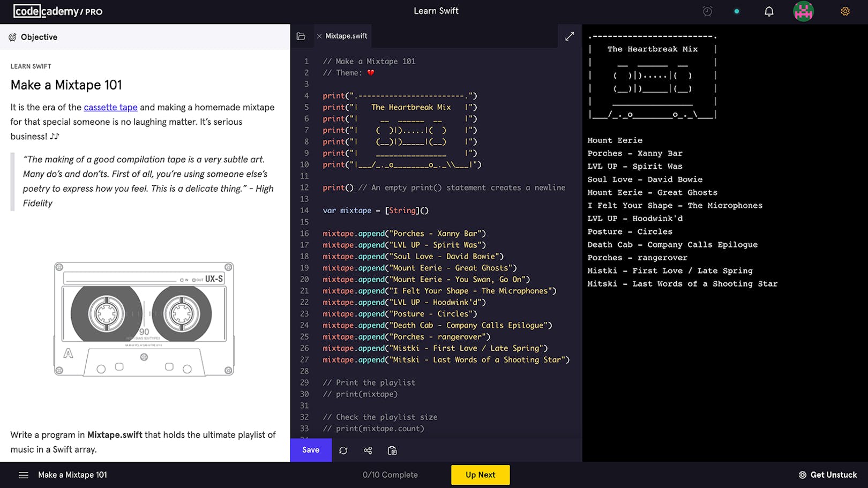This screenshot has width=868, height=488.
Task: View the 0/10 Complete progress indicator
Action: click(390, 475)
